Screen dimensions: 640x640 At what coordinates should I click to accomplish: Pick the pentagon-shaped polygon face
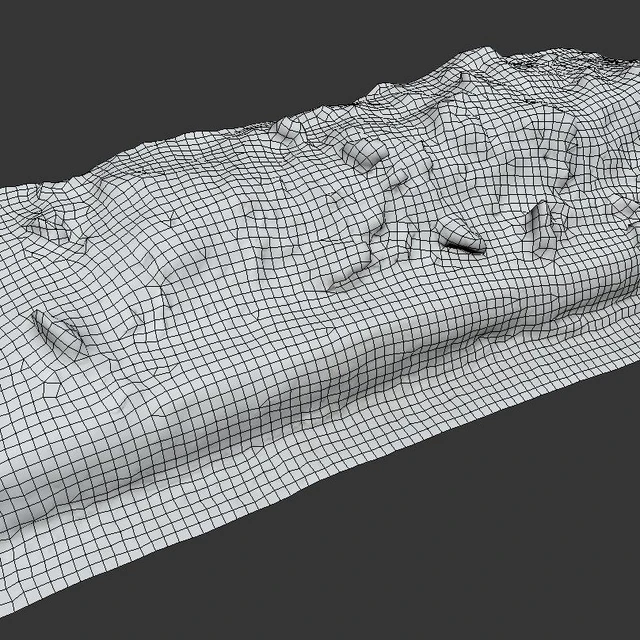pos(52,389)
